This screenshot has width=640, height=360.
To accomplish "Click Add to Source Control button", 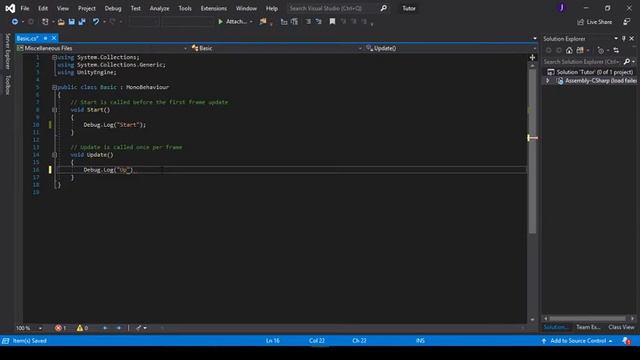I will pyautogui.click(x=577, y=340).
